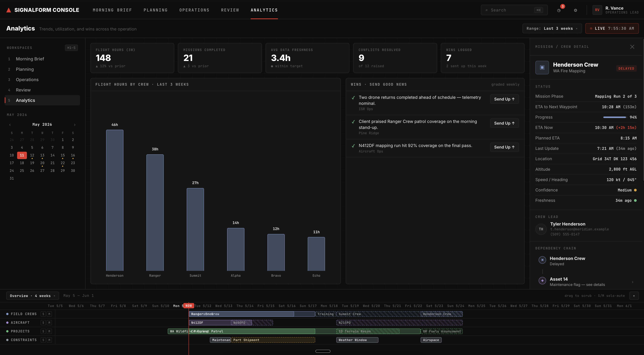Click checkmark beside Ranger Crew patrol win
Image resolution: width=644 pixels, height=355 pixels.
point(353,122)
